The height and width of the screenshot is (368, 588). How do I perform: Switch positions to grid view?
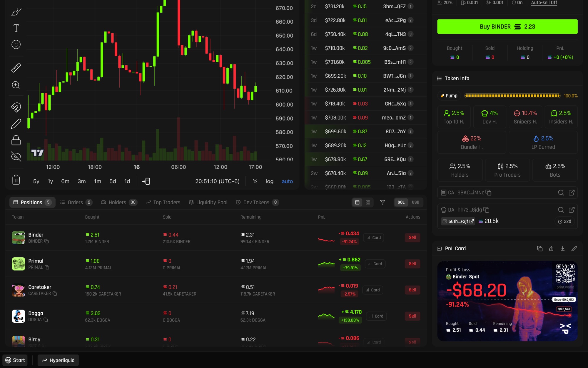pyautogui.click(x=368, y=202)
